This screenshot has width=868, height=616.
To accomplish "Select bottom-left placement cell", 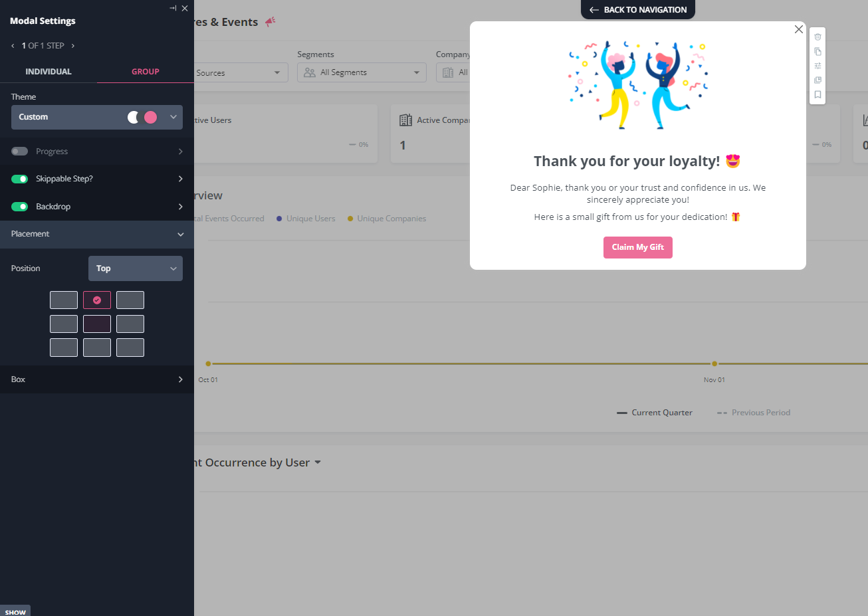I will tap(64, 348).
